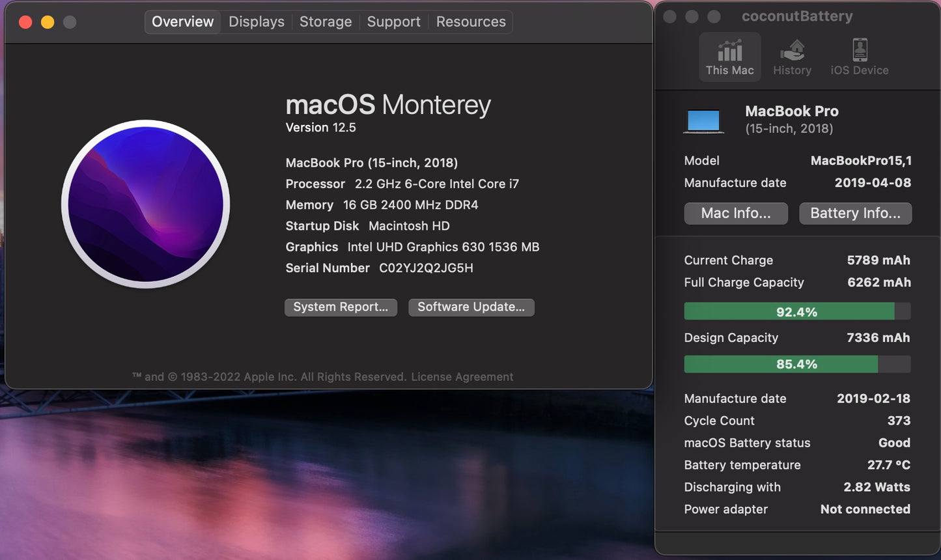Open System Report
The width and height of the screenshot is (941, 560).
[341, 307]
